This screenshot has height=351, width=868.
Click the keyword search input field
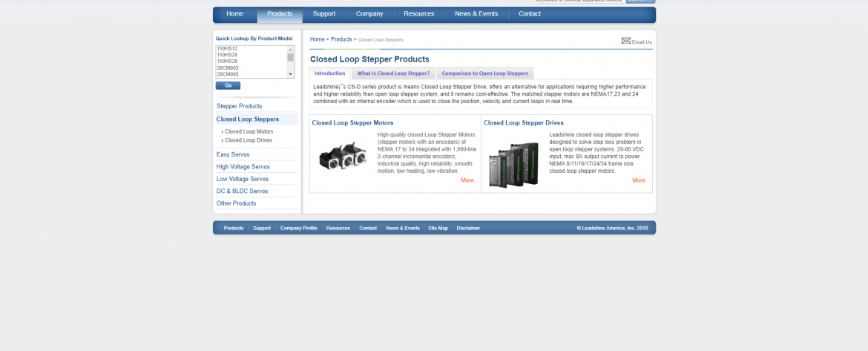point(579,1)
